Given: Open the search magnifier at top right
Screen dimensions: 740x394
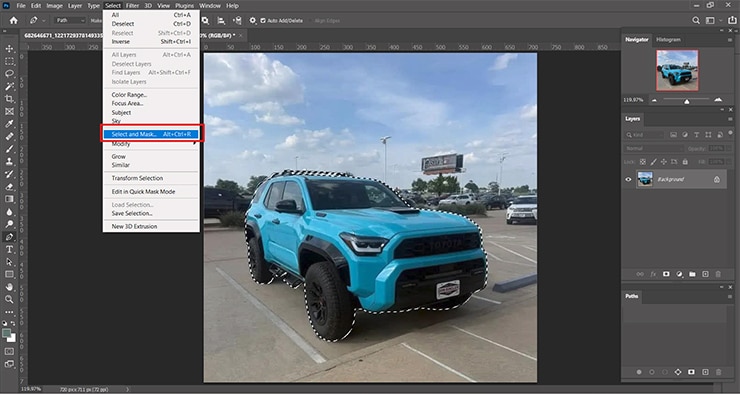Looking at the screenshot, I should pos(696,20).
